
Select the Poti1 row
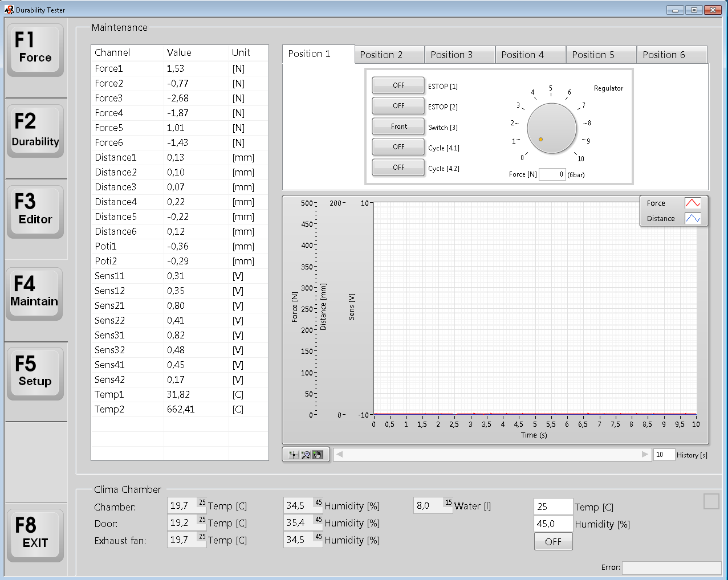click(x=180, y=246)
